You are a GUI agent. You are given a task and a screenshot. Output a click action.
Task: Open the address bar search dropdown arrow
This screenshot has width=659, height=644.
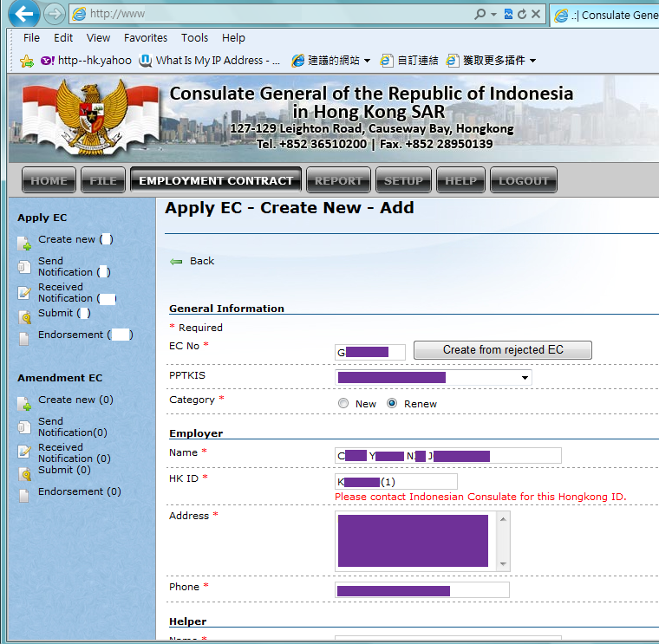[x=493, y=14]
